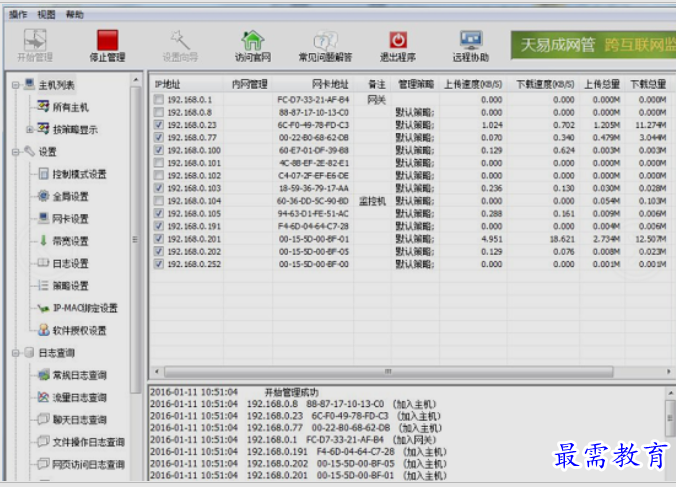Open the 流量日志查询 chart icon
The width and height of the screenshot is (676, 487).
(x=43, y=397)
